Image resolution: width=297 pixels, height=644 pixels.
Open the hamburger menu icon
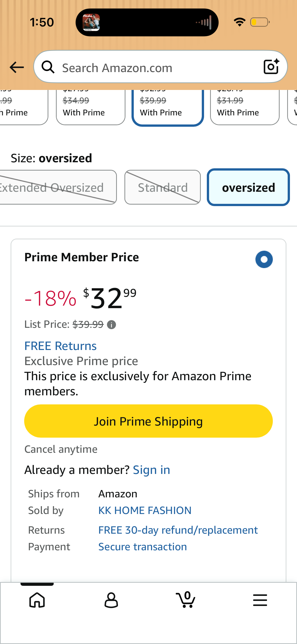(260, 600)
